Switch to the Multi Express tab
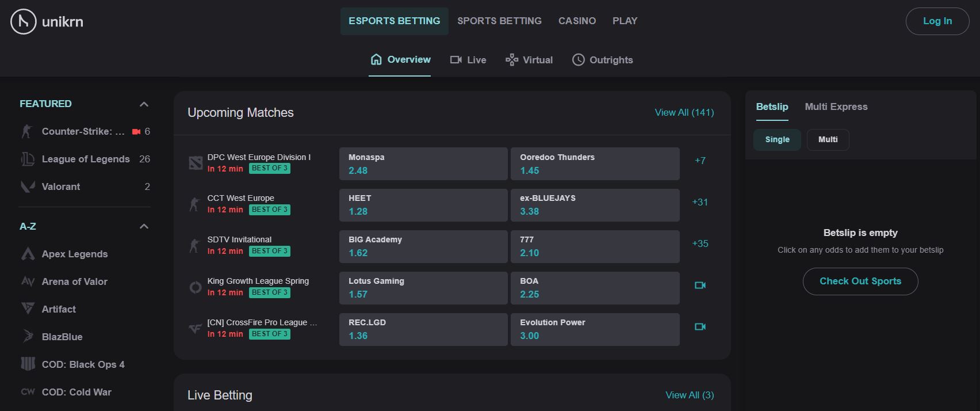Viewport: 980px width, 411px height. pos(836,107)
